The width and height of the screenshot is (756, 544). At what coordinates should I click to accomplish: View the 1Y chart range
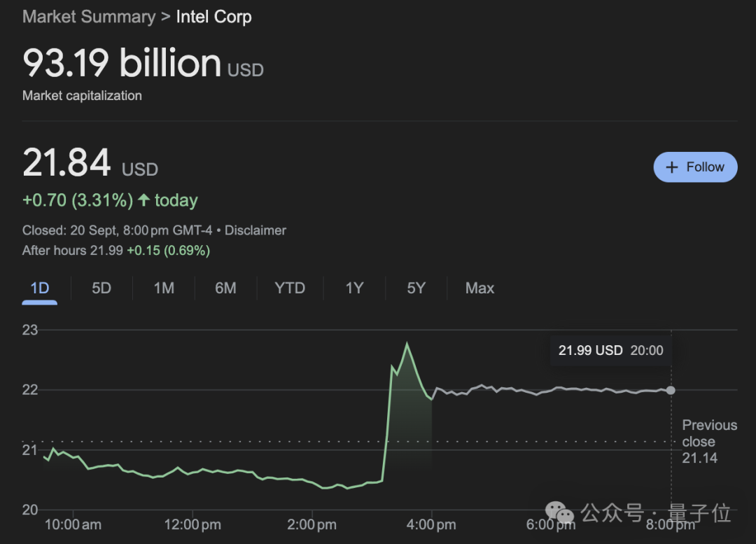tap(354, 288)
